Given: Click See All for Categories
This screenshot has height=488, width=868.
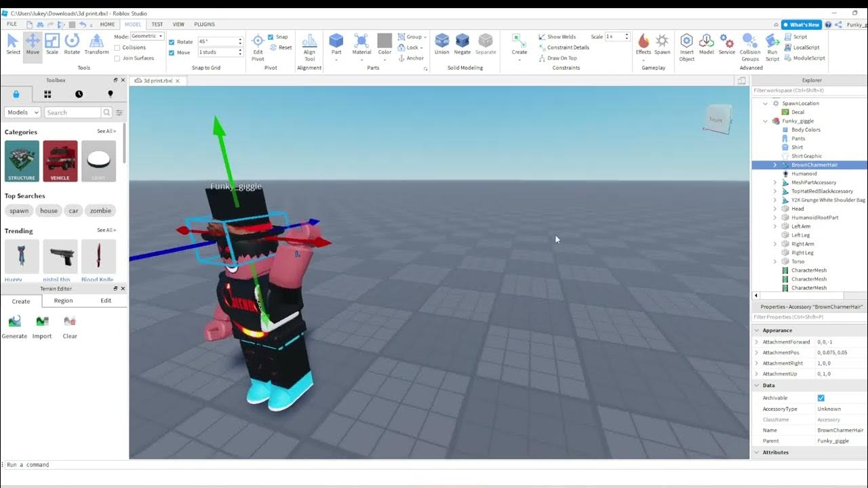Looking at the screenshot, I should [106, 131].
